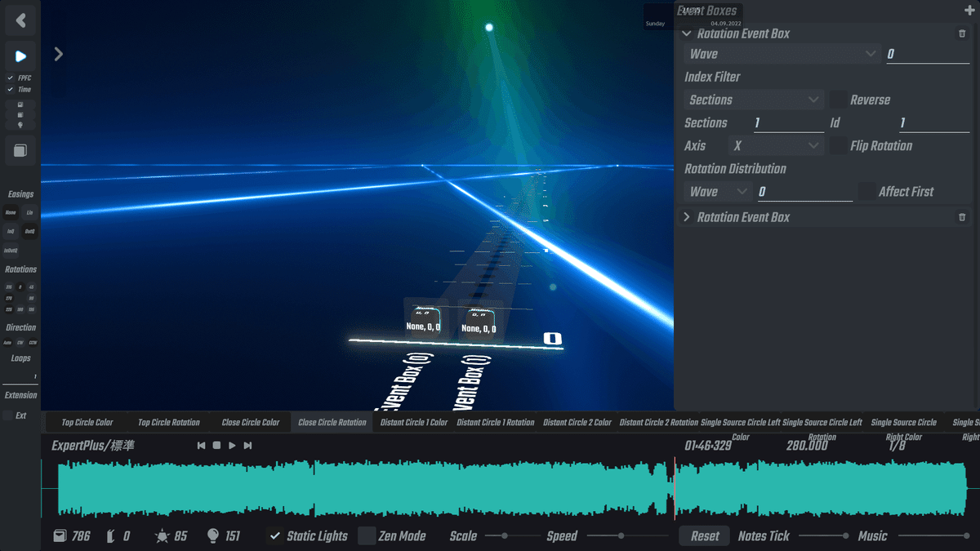Enable the Ext extension checkbox
Screen dimensions: 980x551
7,415
